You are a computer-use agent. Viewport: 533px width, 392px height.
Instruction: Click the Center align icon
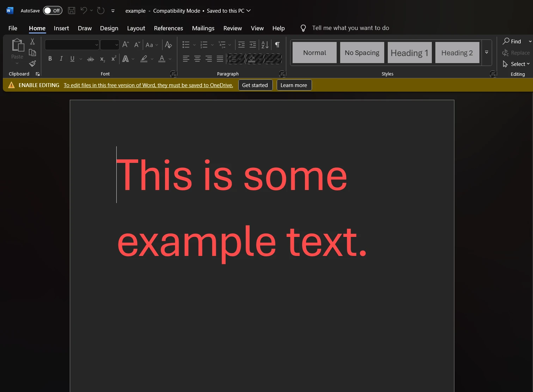click(x=197, y=59)
